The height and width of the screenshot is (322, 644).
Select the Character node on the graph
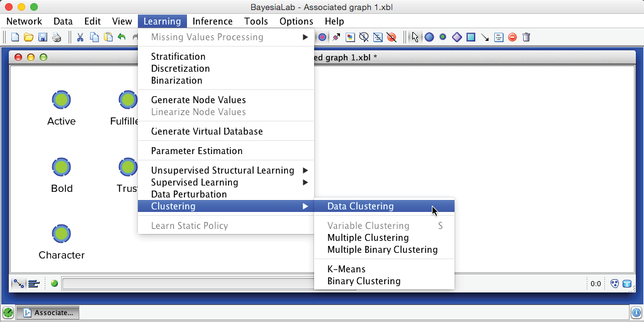pos(61,234)
